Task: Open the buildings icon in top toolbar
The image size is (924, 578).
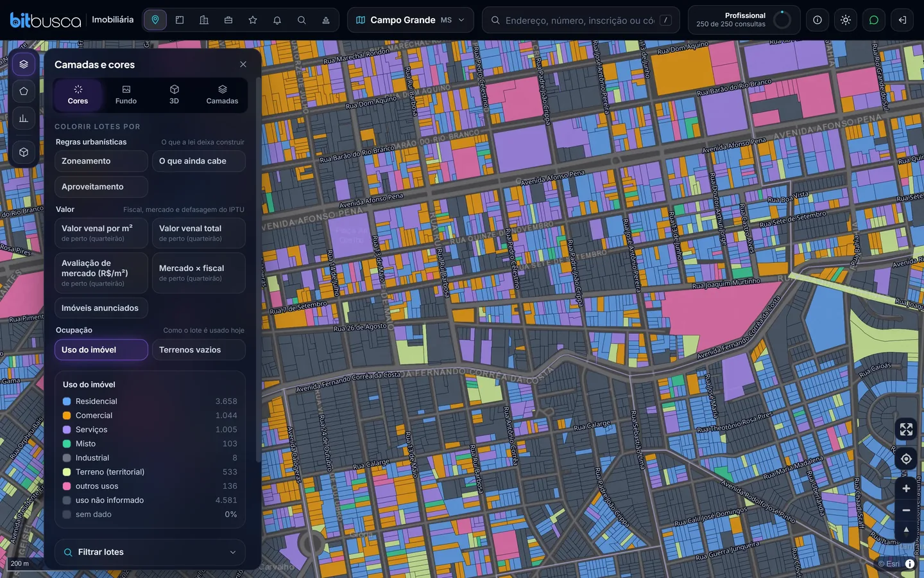Action: (204, 20)
